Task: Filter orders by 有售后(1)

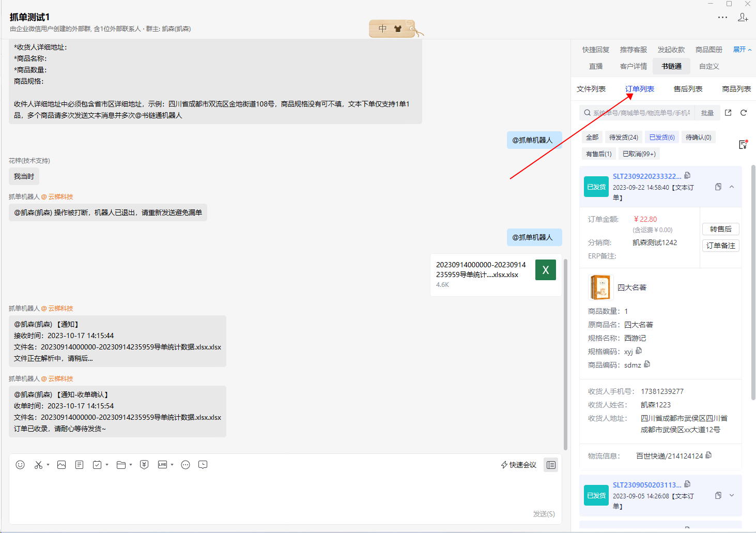Action: point(599,154)
